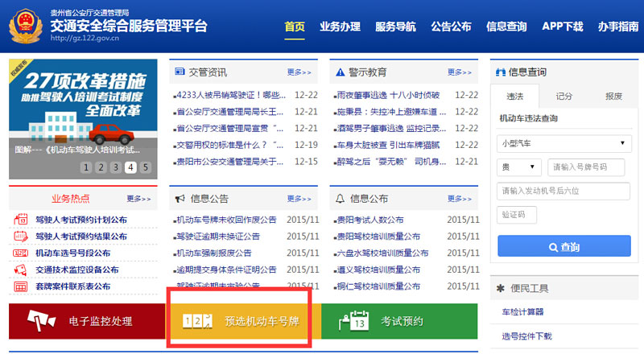Open the 车检计算器 tool link
This screenshot has height=354, width=644.
coord(522,311)
